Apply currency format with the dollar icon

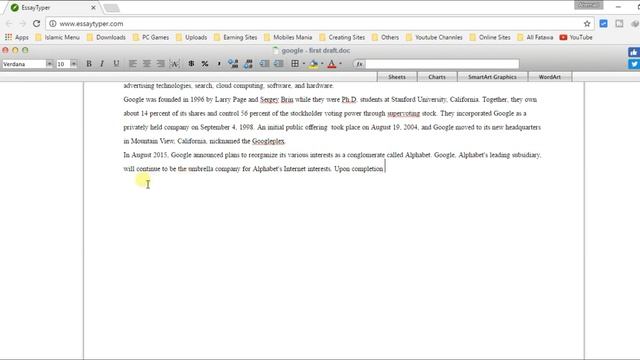(x=191, y=64)
